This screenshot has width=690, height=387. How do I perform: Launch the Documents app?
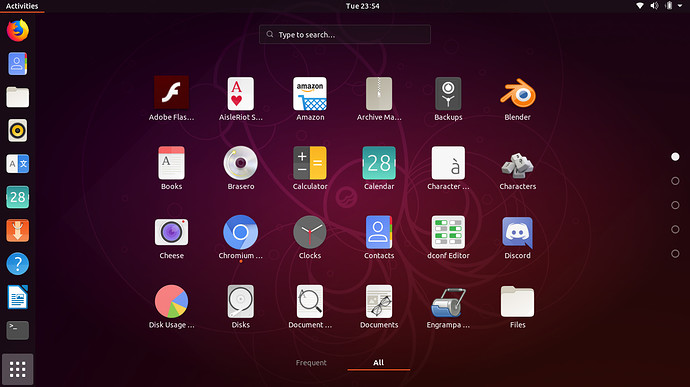379,301
